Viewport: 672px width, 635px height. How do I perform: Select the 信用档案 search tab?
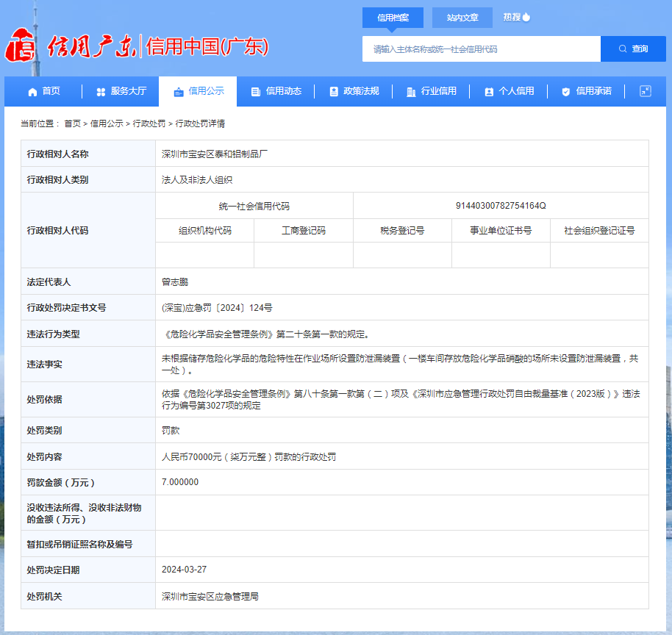tap(393, 18)
